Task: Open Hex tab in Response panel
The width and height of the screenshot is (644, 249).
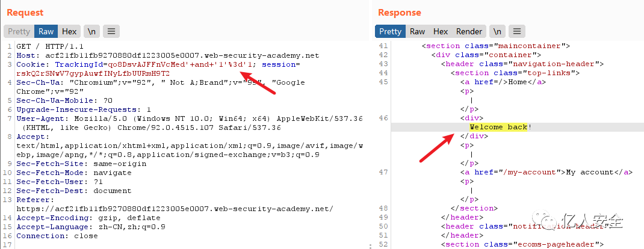Action: coord(441,31)
